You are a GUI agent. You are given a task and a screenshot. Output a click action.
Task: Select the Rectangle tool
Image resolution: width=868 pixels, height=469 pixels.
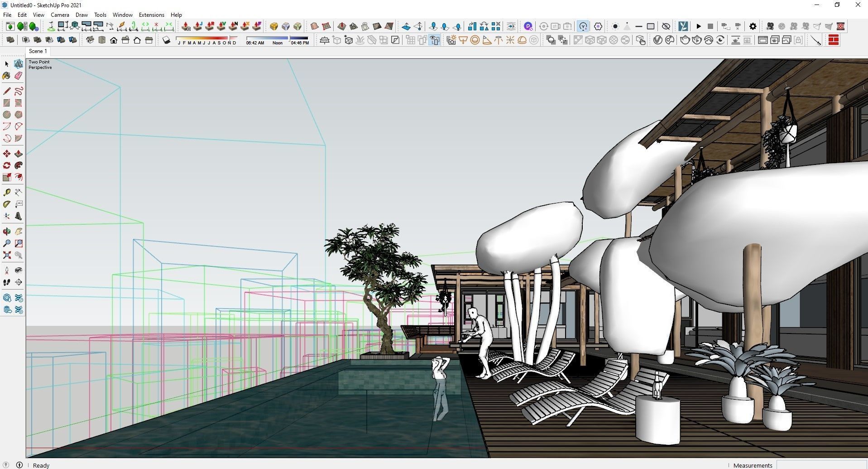point(7,103)
